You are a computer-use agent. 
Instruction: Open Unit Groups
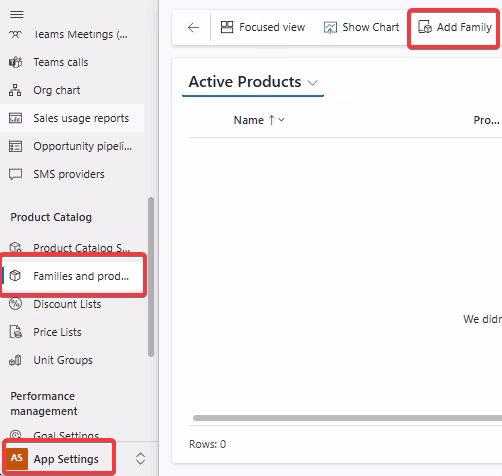(x=72, y=360)
